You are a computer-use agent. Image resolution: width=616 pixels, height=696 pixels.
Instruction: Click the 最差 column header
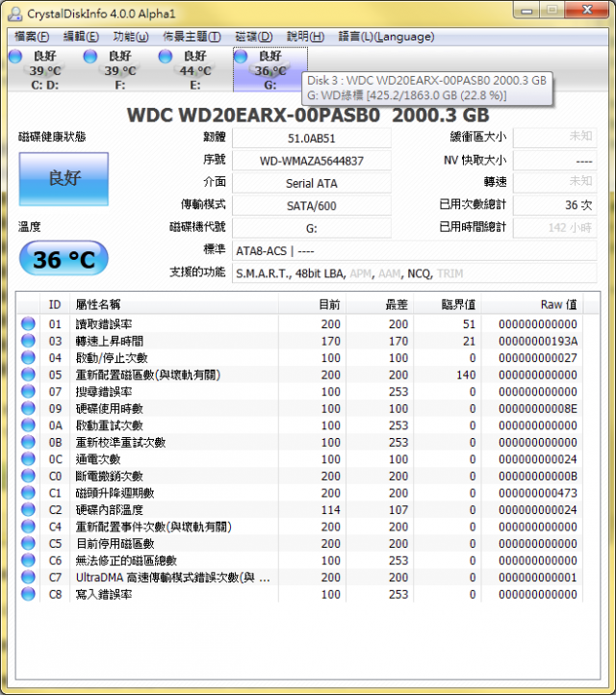click(x=380, y=304)
